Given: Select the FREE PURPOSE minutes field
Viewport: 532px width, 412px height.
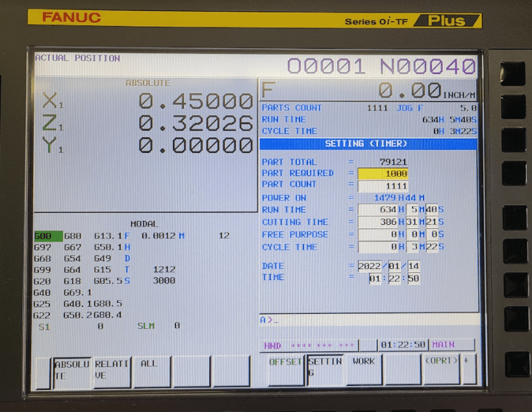Looking at the screenshot, I should pyautogui.click(x=412, y=235).
